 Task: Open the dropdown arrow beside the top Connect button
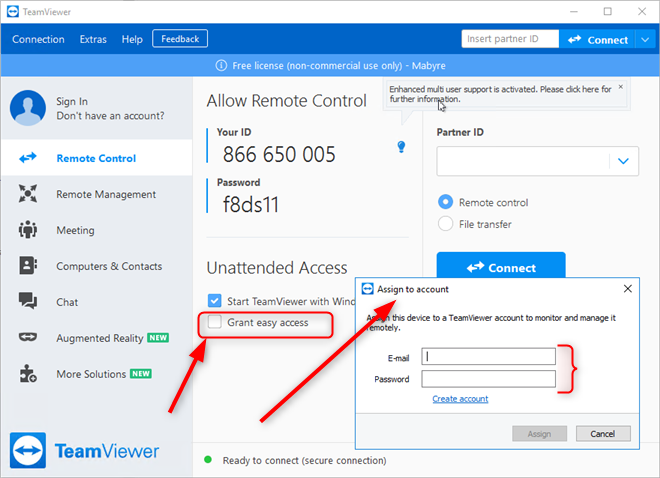pyautogui.click(x=645, y=40)
